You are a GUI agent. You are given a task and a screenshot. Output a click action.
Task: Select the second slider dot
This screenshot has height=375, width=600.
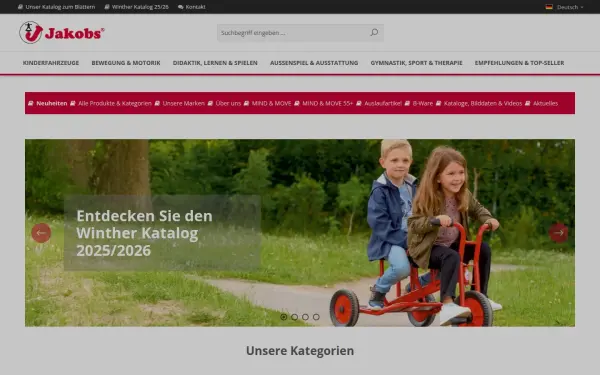point(294,317)
